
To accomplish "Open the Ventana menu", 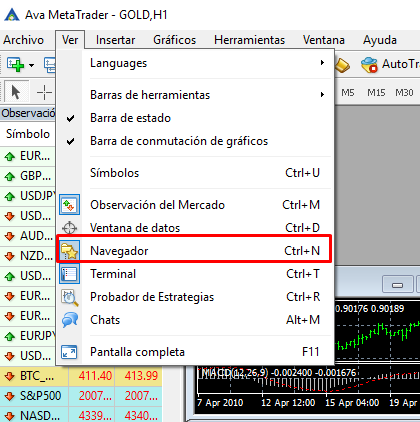I will point(324,40).
